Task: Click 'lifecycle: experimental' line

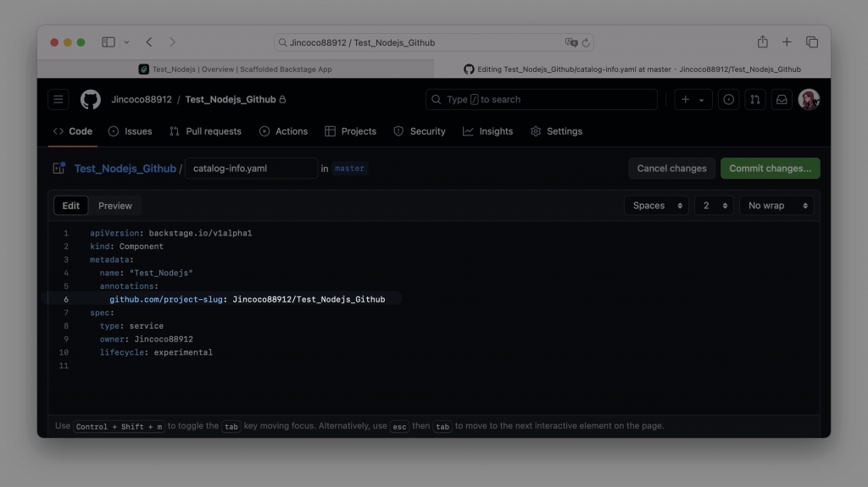Action: pos(156,352)
